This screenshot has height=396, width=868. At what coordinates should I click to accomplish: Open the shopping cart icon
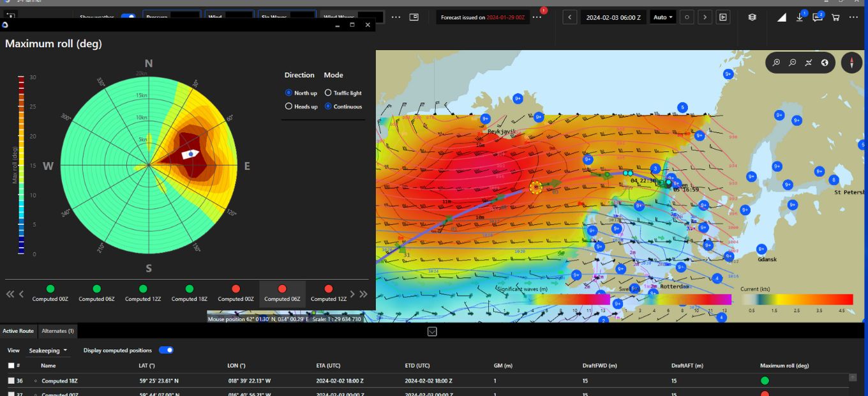[835, 17]
